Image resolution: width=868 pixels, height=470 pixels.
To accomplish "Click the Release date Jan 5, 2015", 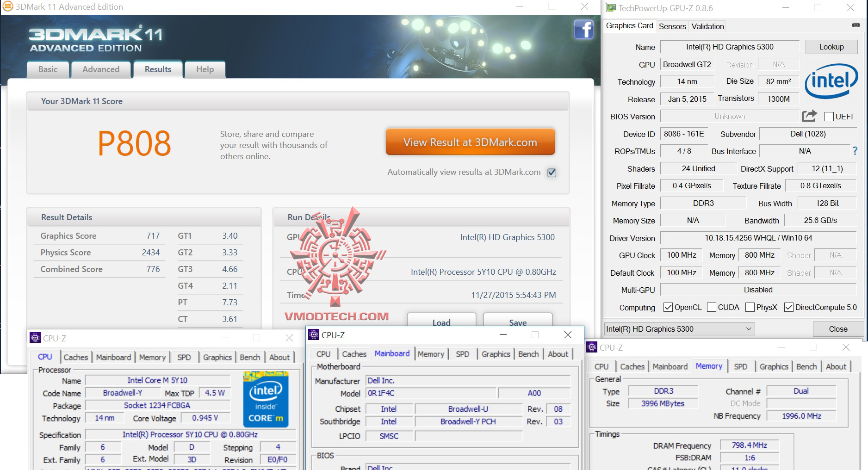I will coord(687,99).
